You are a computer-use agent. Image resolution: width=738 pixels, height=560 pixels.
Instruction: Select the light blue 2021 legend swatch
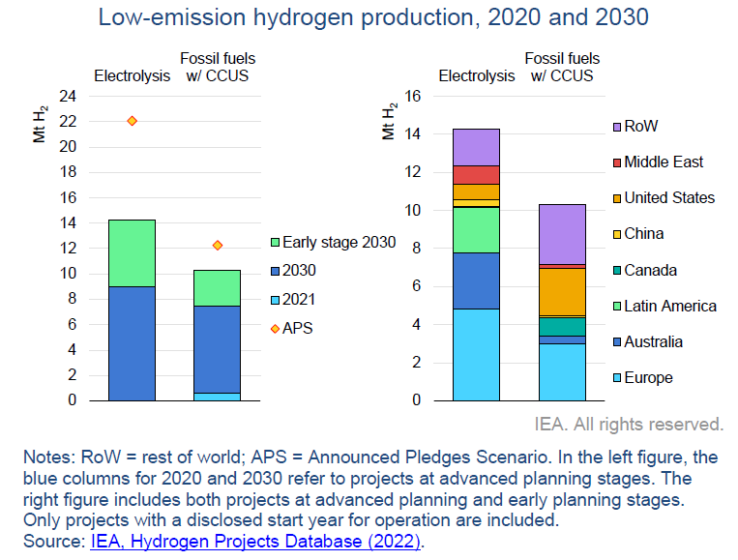point(274,300)
